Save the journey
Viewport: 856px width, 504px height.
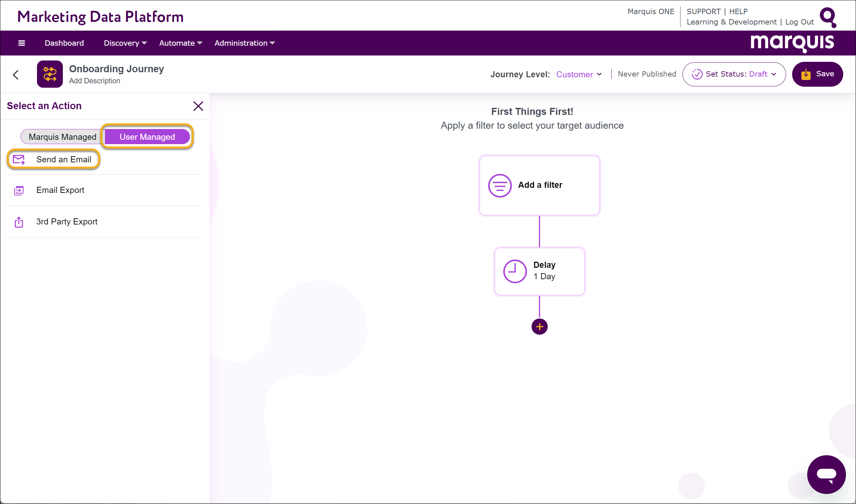coord(817,74)
